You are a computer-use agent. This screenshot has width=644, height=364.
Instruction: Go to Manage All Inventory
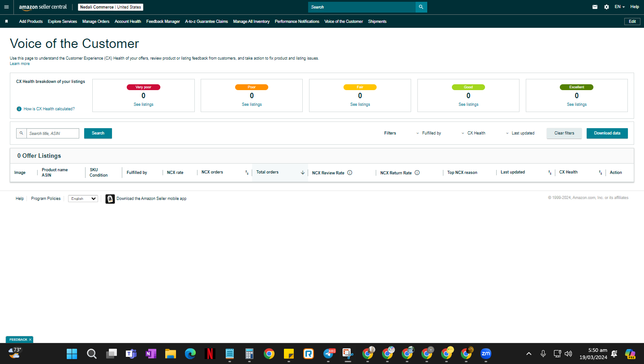(251, 22)
